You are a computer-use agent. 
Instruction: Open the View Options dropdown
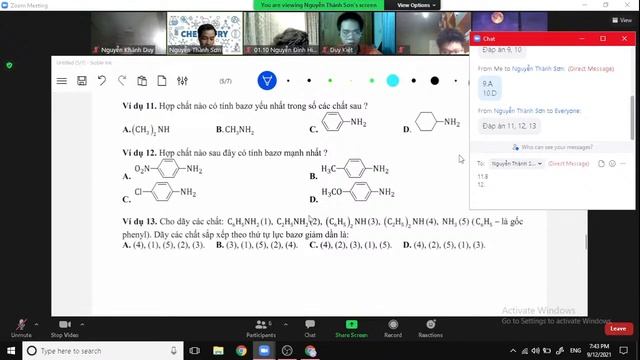pos(416,5)
